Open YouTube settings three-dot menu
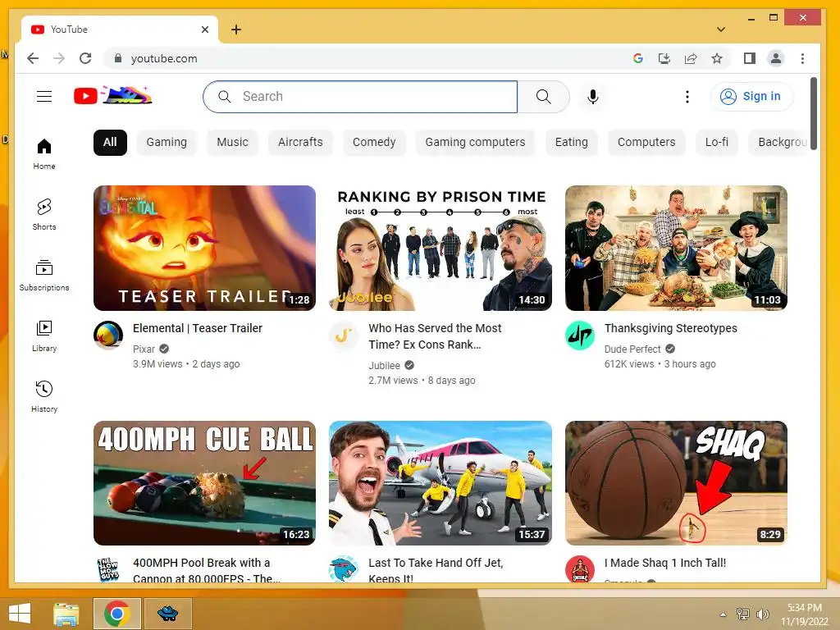The height and width of the screenshot is (630, 840). [687, 97]
